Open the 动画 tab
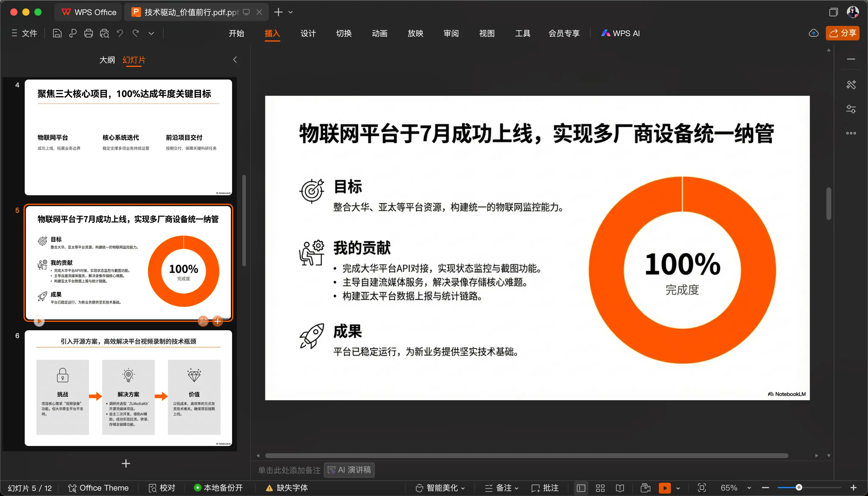868x496 pixels. coord(379,33)
